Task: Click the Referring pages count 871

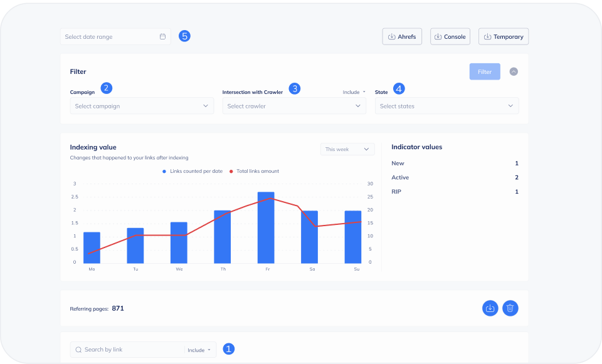Action: click(x=118, y=308)
